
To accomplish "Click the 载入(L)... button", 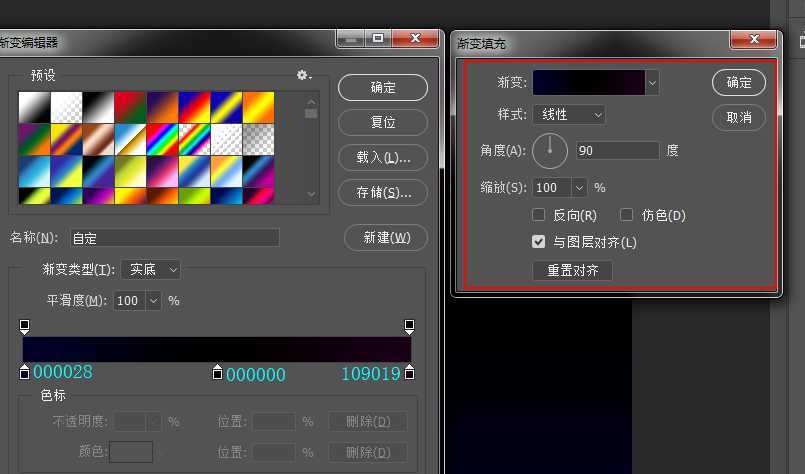I will point(383,157).
